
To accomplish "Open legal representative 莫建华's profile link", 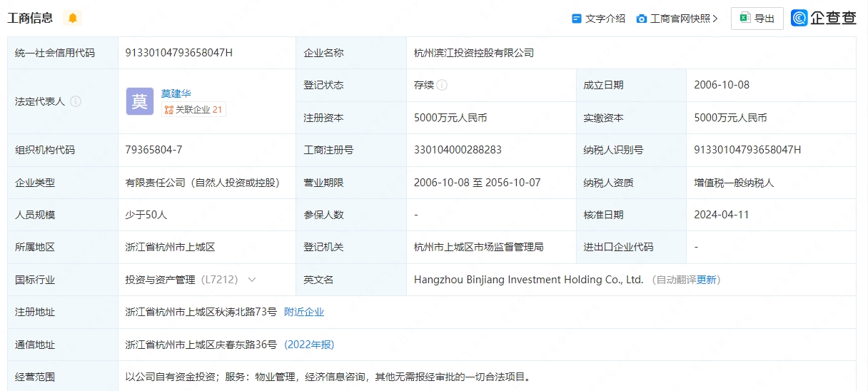I will pos(176,93).
